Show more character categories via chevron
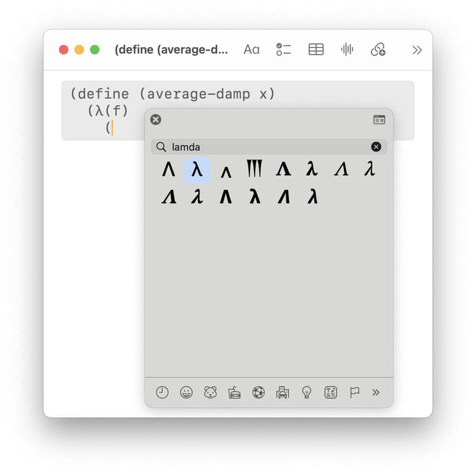 click(376, 392)
